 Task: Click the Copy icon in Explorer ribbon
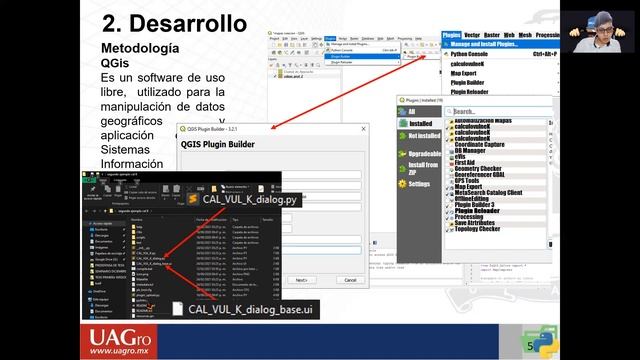coord(107,189)
